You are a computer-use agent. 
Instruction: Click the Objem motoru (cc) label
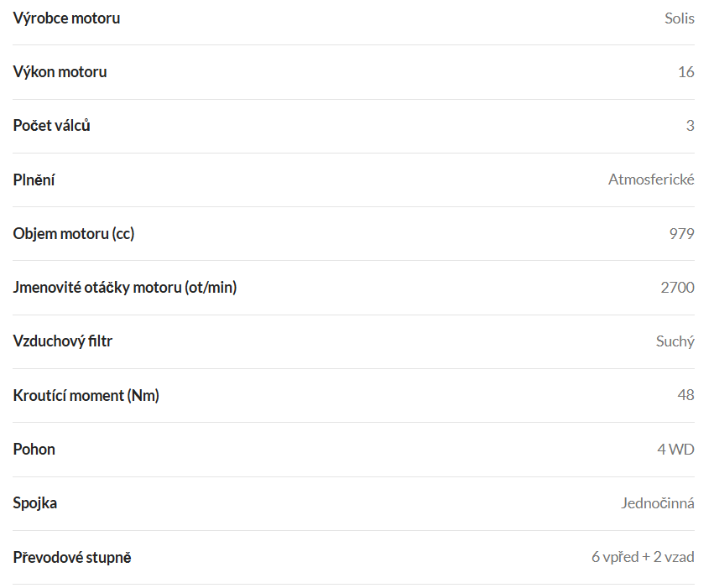coord(74,233)
